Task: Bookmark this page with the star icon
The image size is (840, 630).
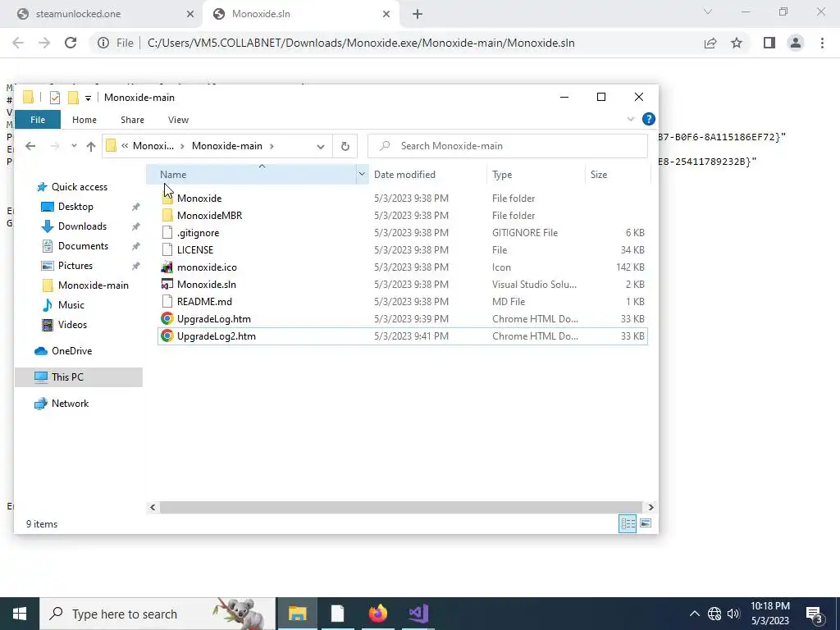Action: 737,43
